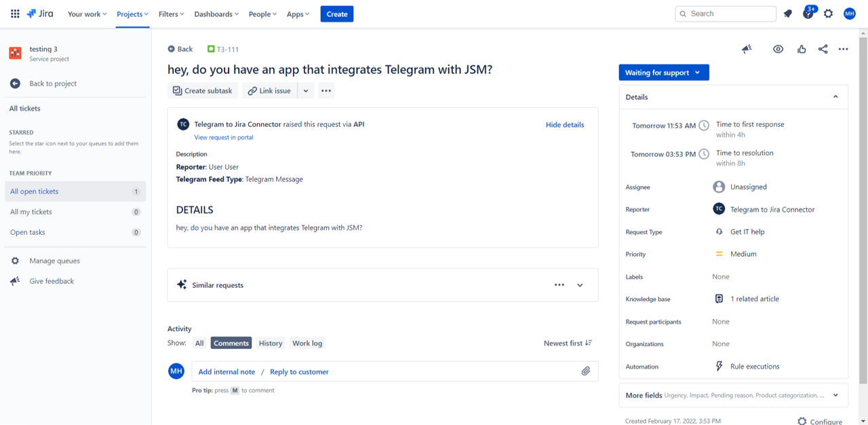
Task: Open the Your work dropdown
Action: point(87,14)
